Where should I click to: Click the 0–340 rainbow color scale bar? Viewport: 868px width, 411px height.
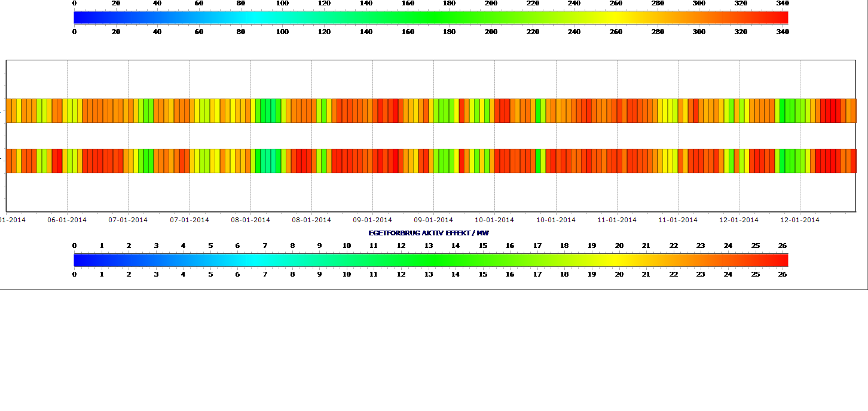point(431,17)
